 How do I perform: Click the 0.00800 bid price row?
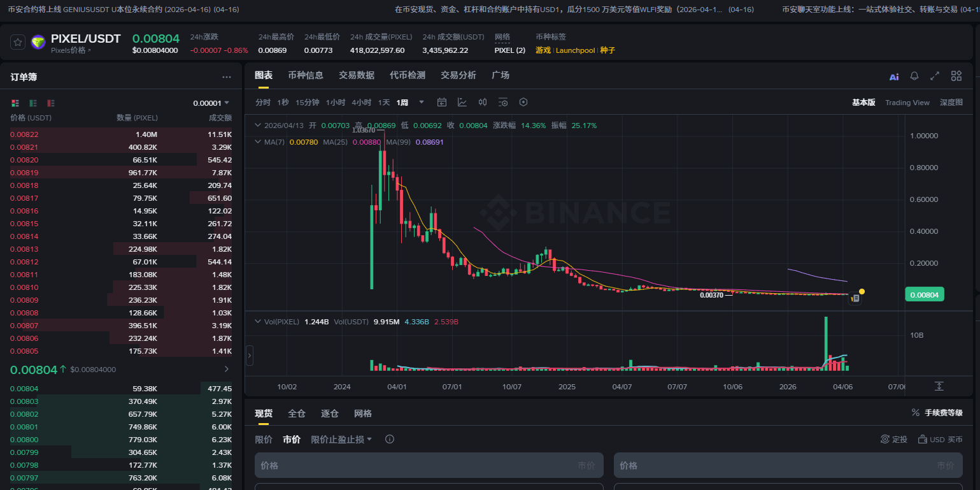pos(121,440)
